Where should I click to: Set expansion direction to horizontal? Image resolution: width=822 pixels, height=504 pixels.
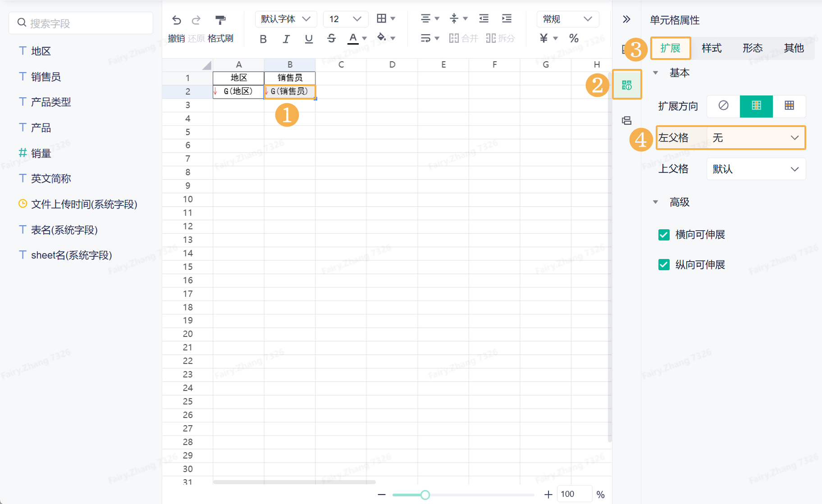[x=789, y=106]
